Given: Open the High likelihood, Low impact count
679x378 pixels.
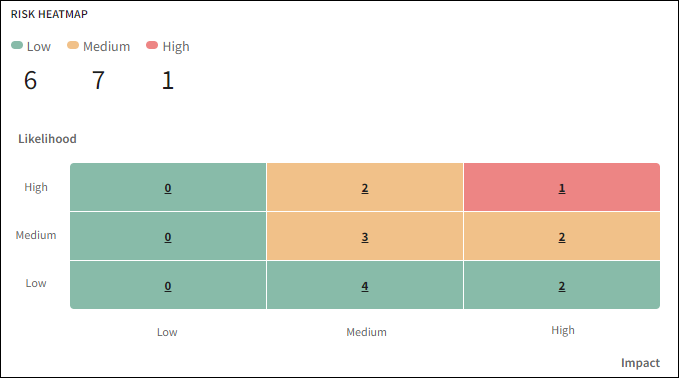Looking at the screenshot, I should [168, 188].
